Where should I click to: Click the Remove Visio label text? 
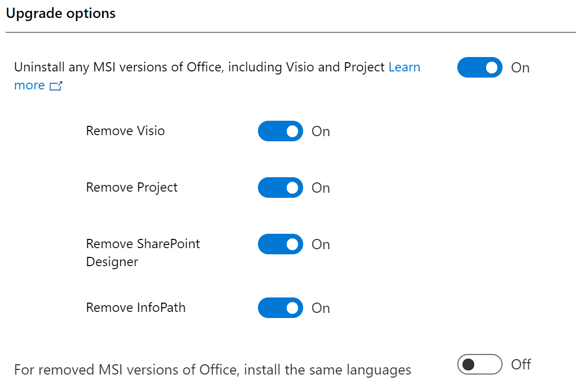coord(125,131)
